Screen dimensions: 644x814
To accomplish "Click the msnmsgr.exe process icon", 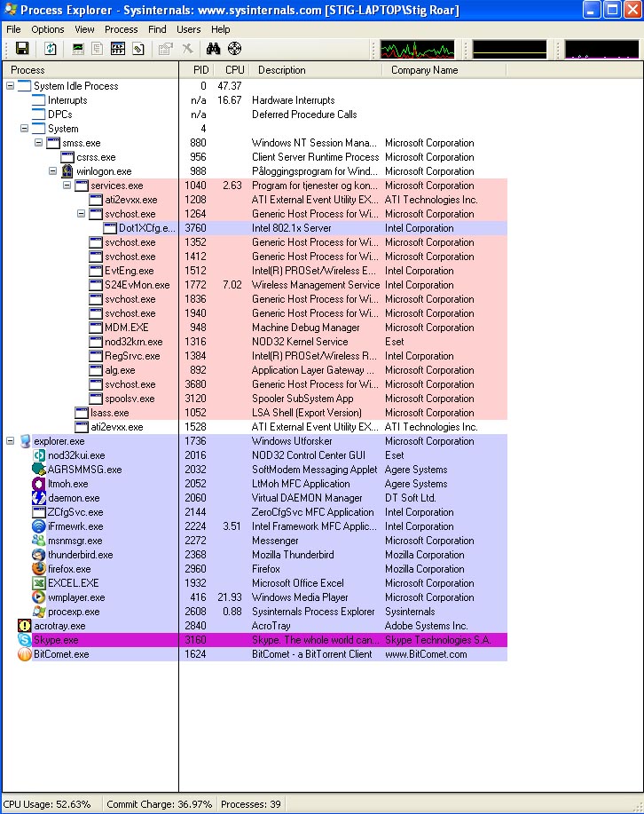I will [x=39, y=541].
